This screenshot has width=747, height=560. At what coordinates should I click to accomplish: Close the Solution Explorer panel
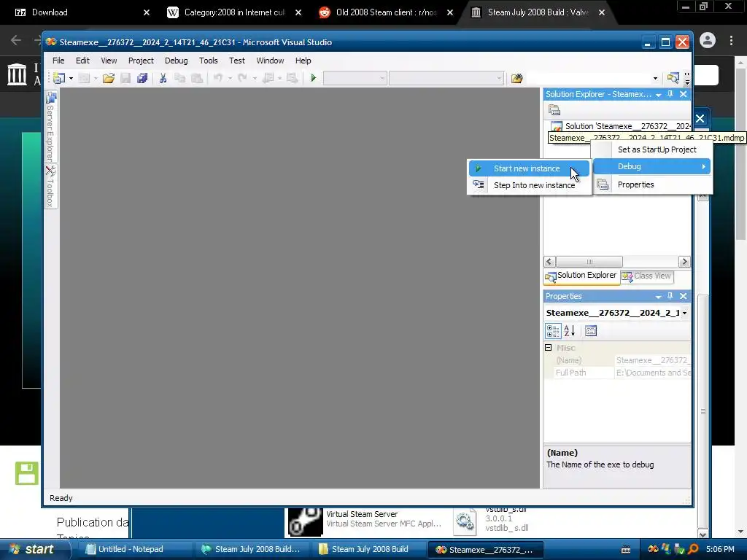coord(683,94)
